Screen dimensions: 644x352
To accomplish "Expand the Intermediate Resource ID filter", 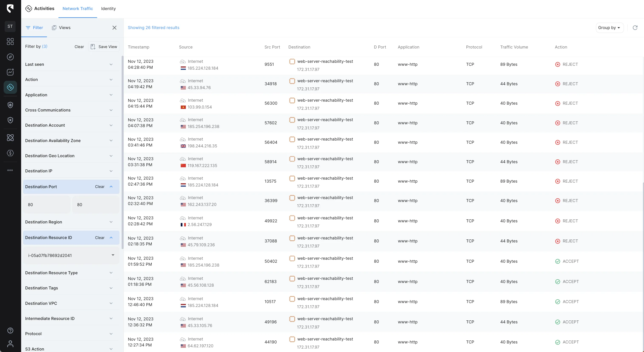I will pos(71,318).
